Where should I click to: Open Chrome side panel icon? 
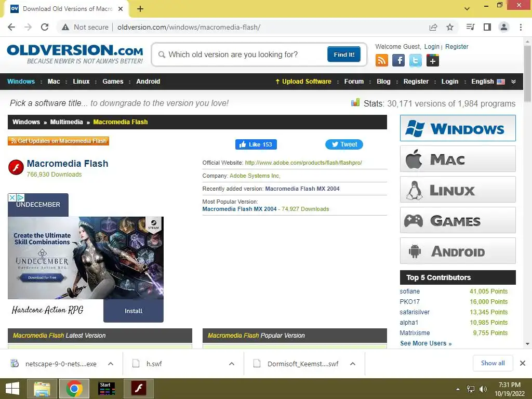[487, 27]
